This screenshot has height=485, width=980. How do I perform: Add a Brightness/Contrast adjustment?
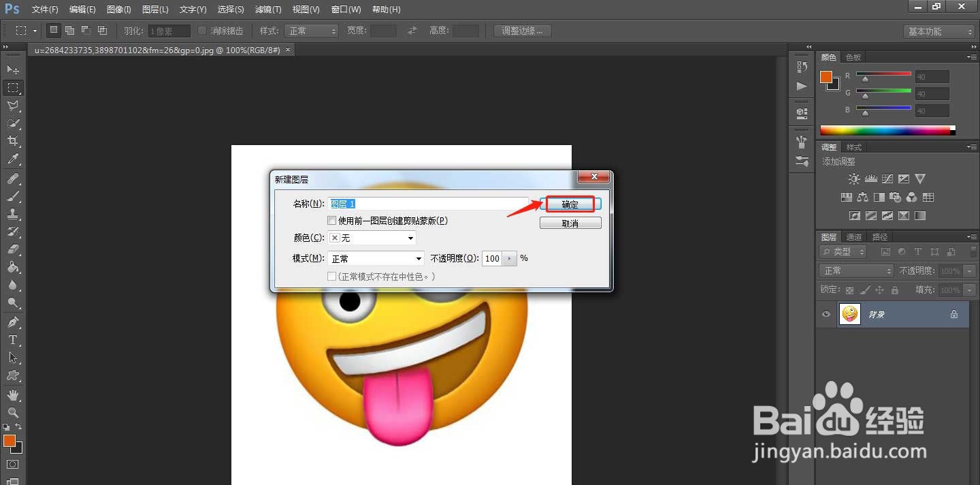point(854,178)
